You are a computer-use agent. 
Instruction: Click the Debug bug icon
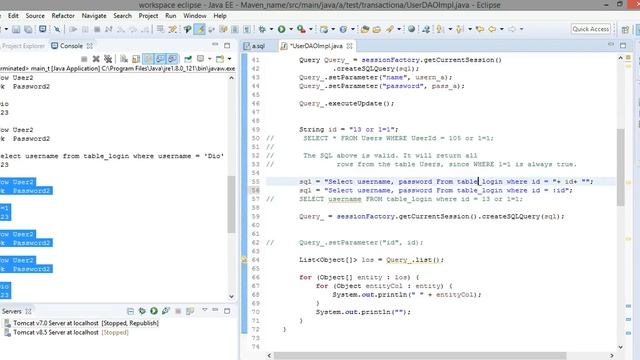[262, 29]
